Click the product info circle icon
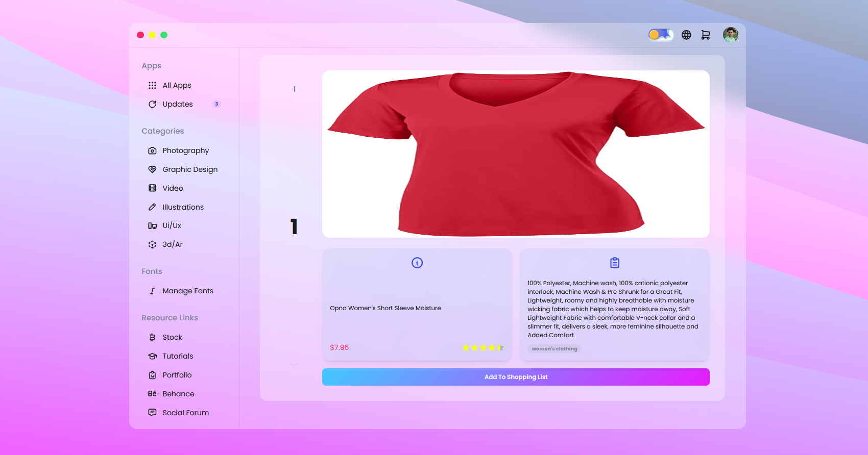The image size is (868, 455). pos(417,263)
